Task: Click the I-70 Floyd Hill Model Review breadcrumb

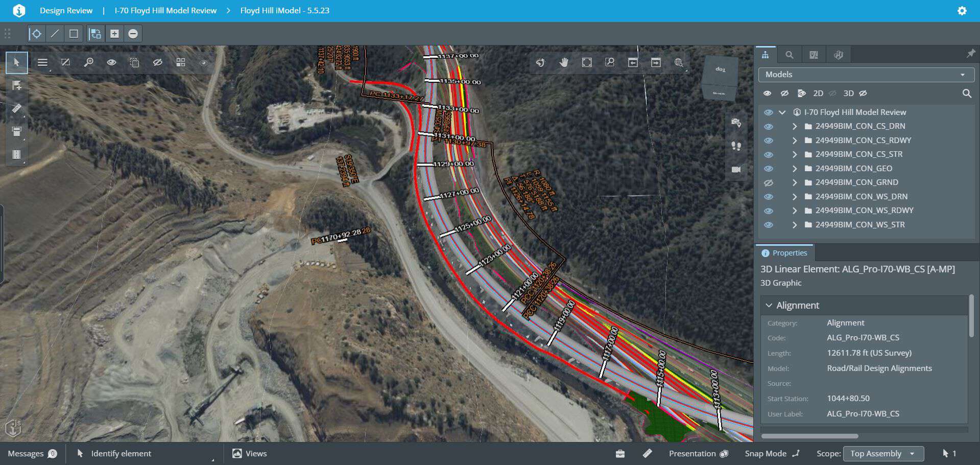Action: click(x=165, y=10)
